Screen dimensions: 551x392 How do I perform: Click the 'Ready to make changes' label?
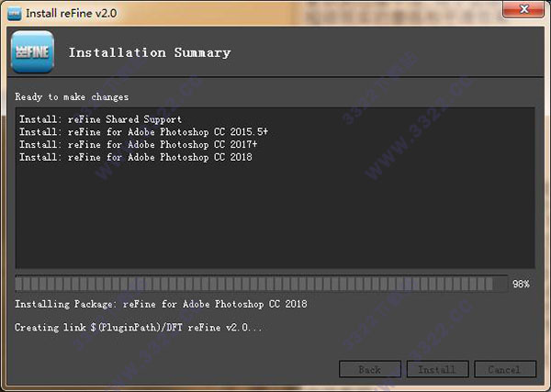[x=72, y=97]
